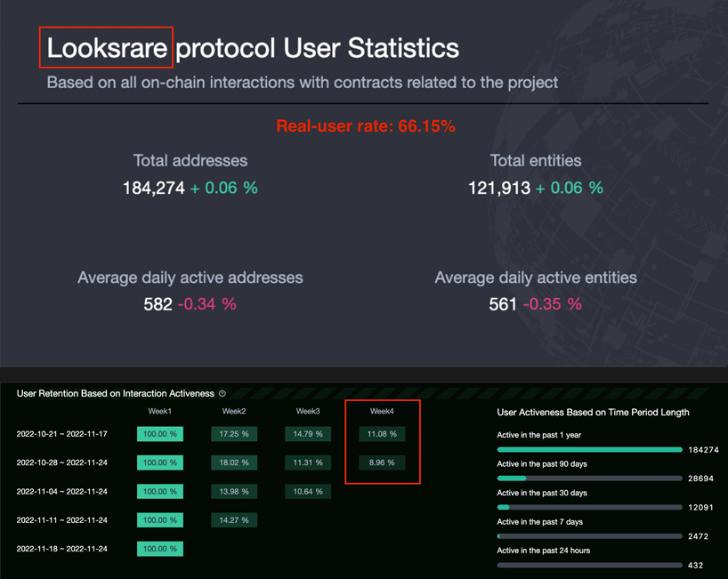Click the 'Active in the past 1 year' progress bar

click(x=589, y=449)
